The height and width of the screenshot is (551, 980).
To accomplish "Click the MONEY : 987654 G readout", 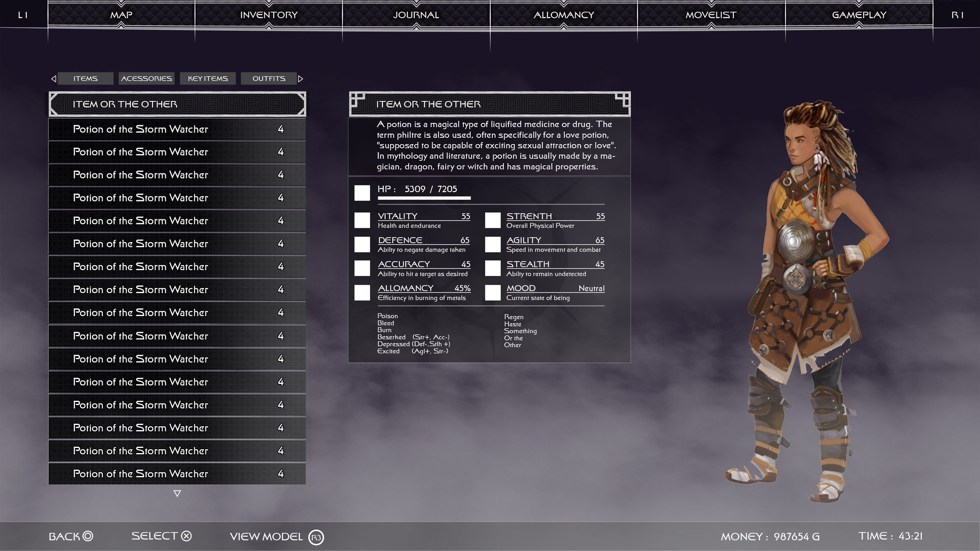I will tap(770, 537).
